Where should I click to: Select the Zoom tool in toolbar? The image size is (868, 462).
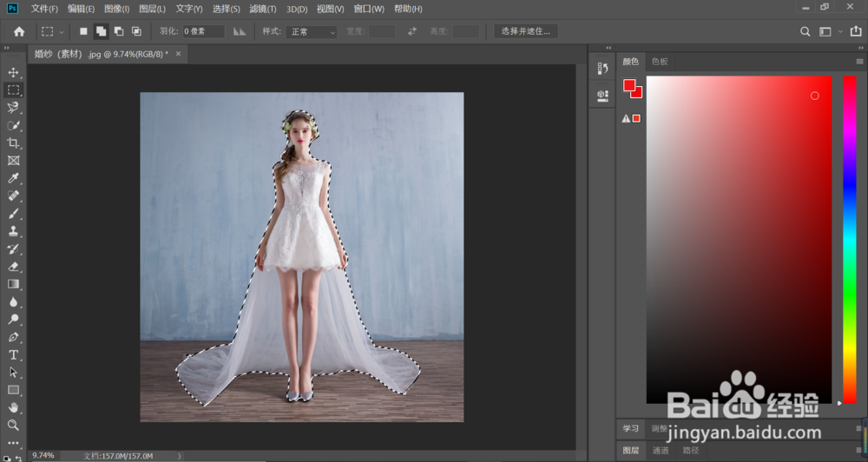(14, 425)
